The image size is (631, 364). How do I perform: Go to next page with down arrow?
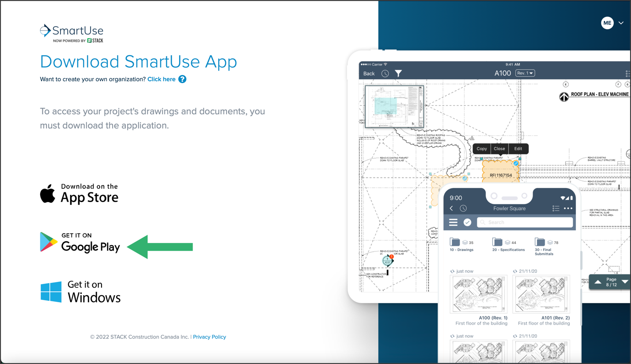tap(625, 282)
